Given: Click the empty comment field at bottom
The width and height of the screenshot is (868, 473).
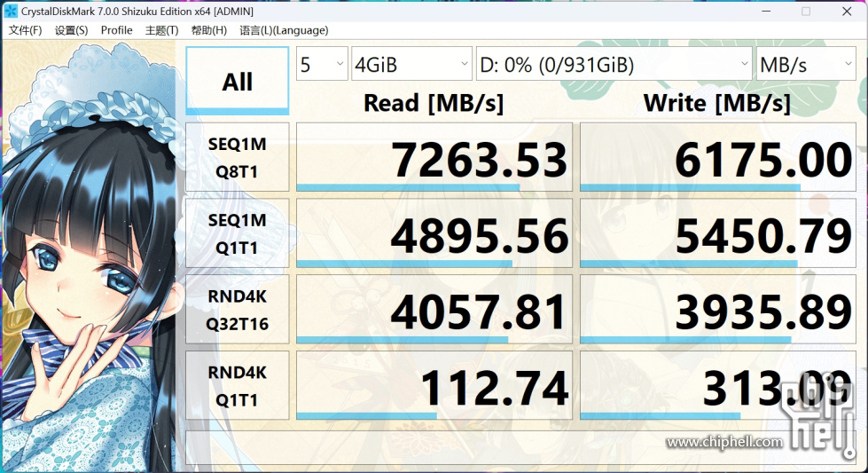Looking at the screenshot, I should 521,447.
